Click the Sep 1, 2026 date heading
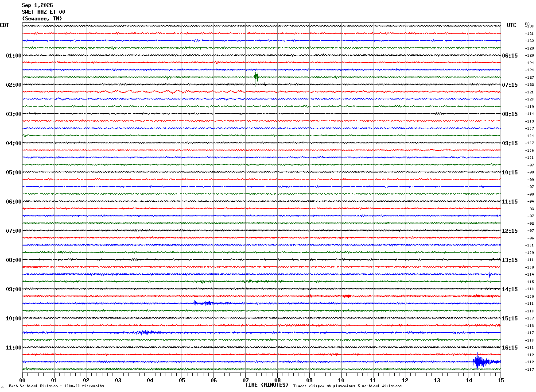Viewport: 536px width, 392px height. point(37,5)
